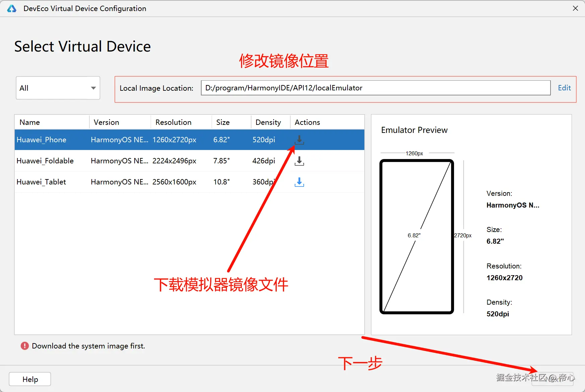Download the Huawei_Tablet system image
This screenshot has width=585, height=392.
pos(299,182)
